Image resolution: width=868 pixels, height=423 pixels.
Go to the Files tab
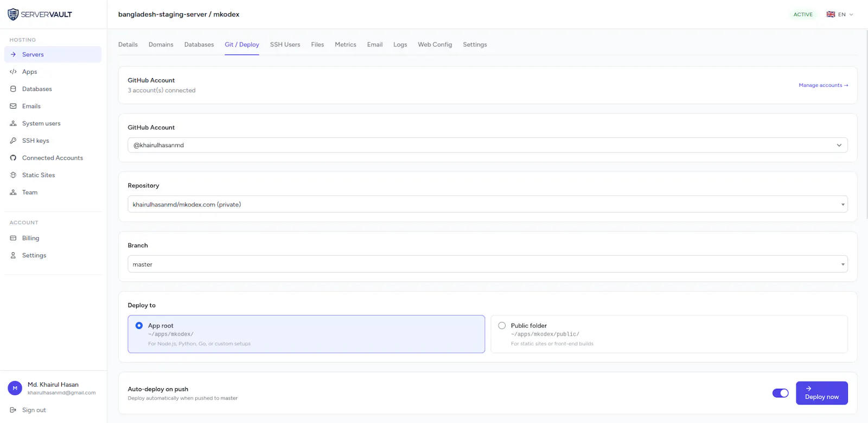[317, 45]
